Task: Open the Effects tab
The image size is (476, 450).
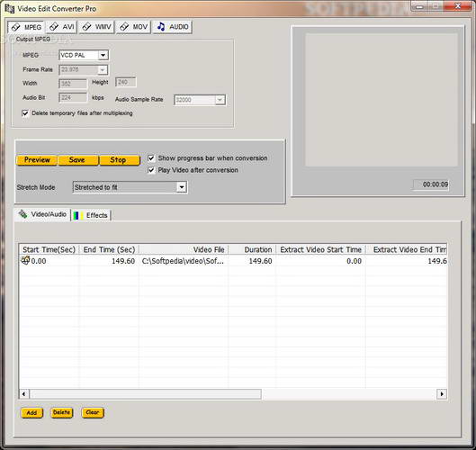Action: tap(91, 215)
